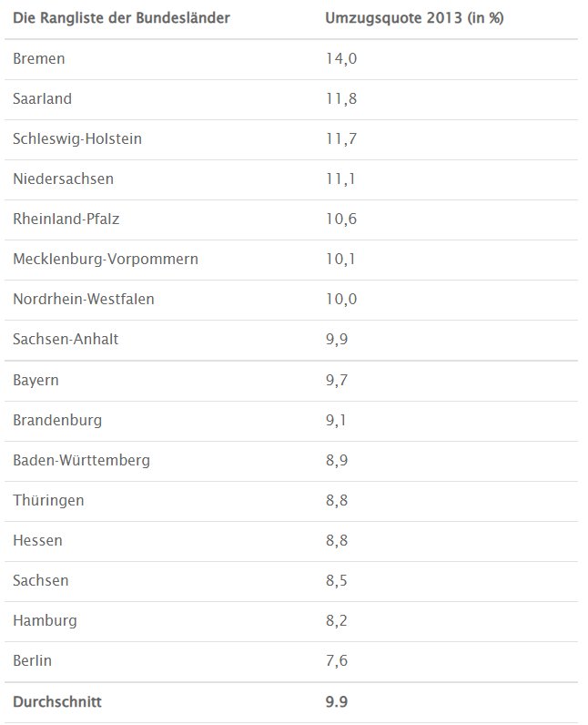The image size is (588, 725).
Task: Click on Niedersachsen in the ranking
Action: [64, 179]
